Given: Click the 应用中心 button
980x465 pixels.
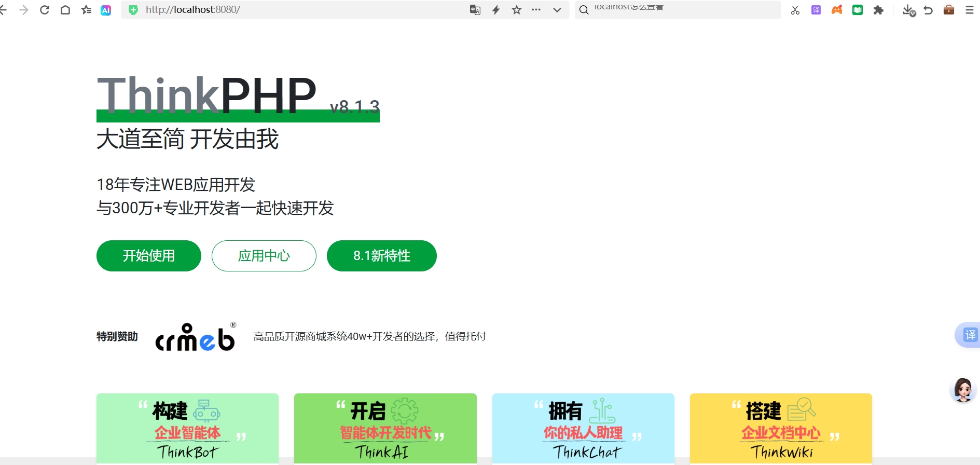Looking at the screenshot, I should pyautogui.click(x=264, y=256).
